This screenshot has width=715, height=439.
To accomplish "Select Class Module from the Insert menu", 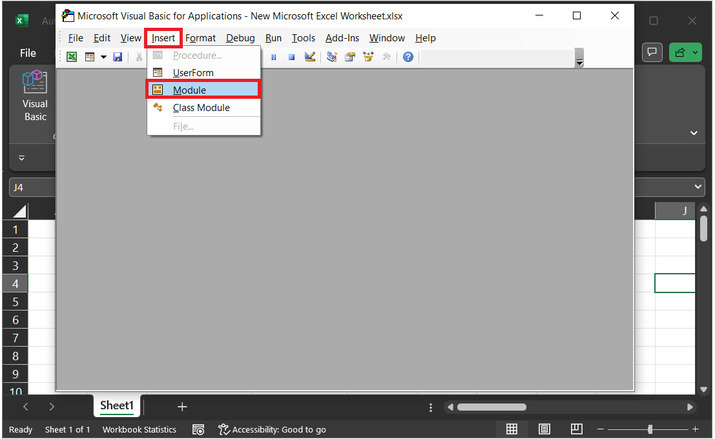I will pos(204,108).
